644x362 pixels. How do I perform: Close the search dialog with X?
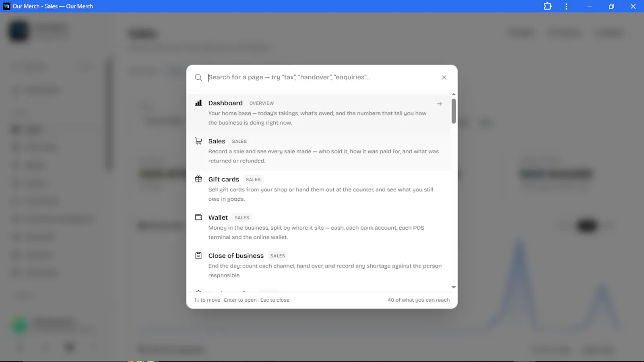pos(444,77)
